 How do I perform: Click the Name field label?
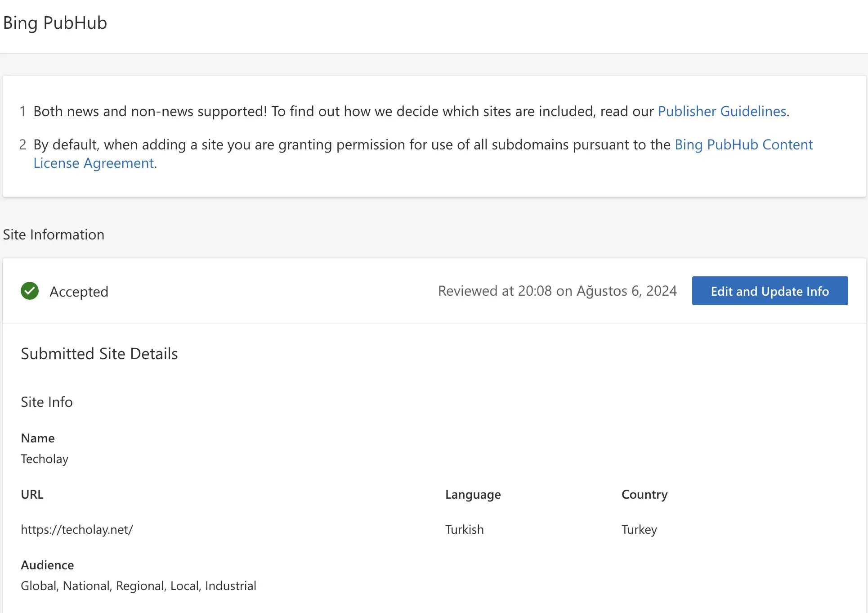coord(38,438)
